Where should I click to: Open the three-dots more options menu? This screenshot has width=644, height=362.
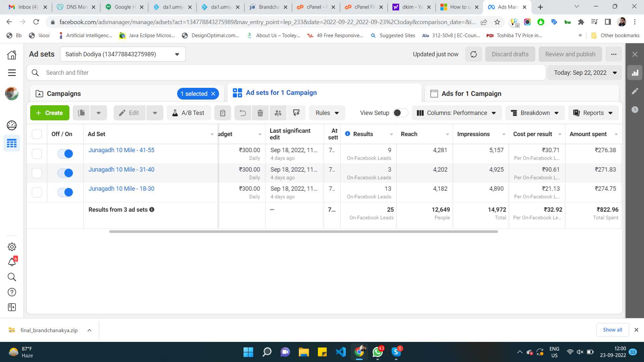point(614,54)
